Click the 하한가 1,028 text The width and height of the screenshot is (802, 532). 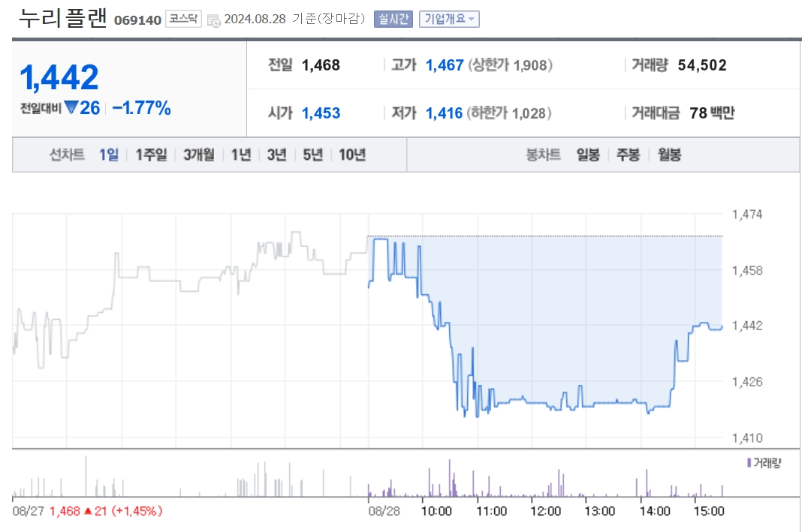(509, 113)
